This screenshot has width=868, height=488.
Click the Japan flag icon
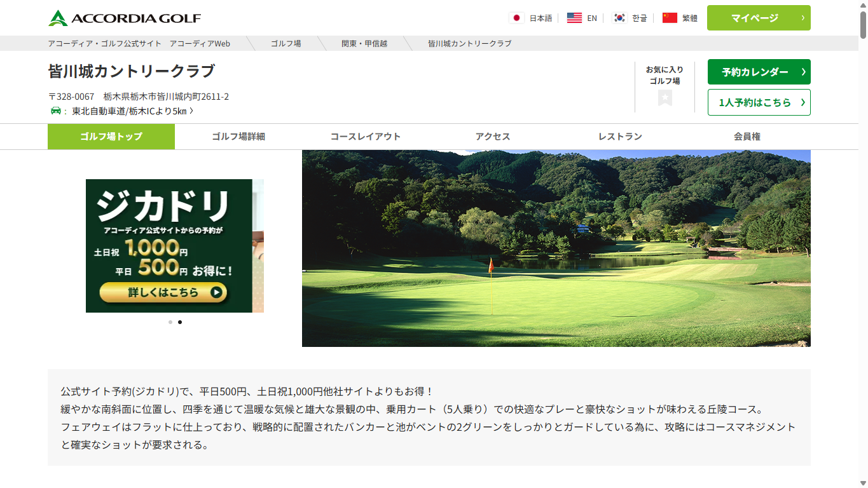[516, 18]
